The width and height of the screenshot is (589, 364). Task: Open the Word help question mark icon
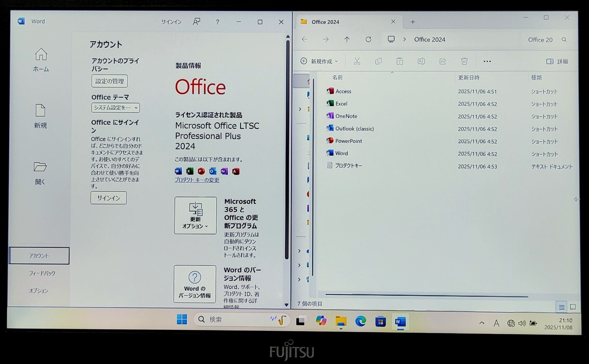(x=217, y=22)
